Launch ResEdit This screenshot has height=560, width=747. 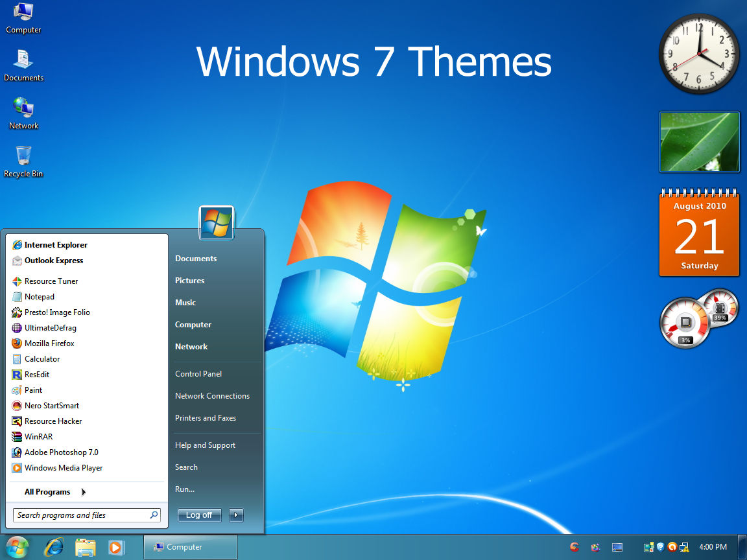(x=31, y=374)
